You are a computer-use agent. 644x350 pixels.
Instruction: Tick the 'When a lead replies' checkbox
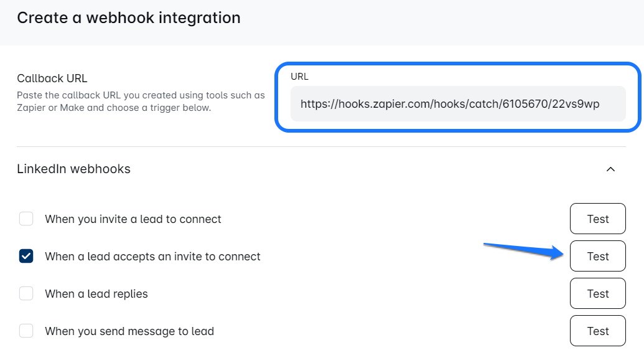pyautogui.click(x=26, y=294)
